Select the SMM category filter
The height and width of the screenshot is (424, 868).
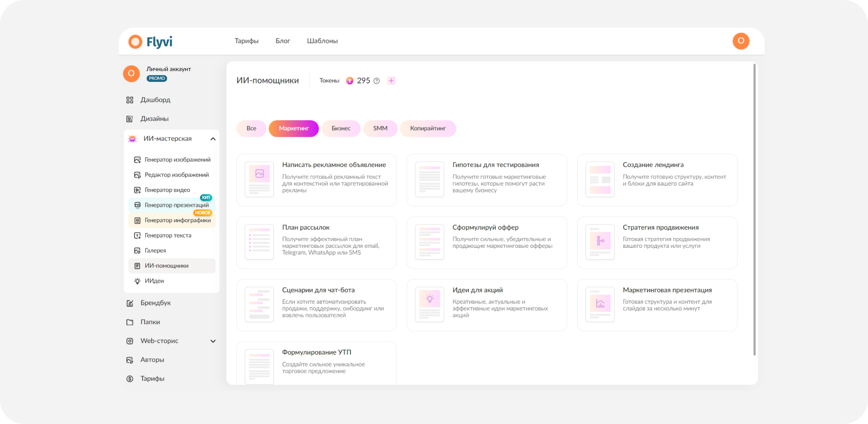(x=380, y=129)
